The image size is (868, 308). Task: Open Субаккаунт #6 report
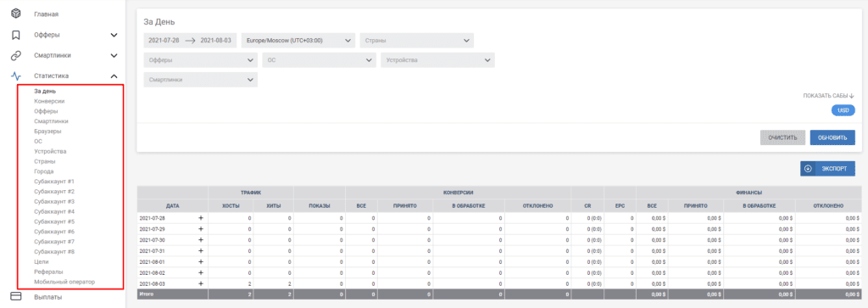(54, 232)
